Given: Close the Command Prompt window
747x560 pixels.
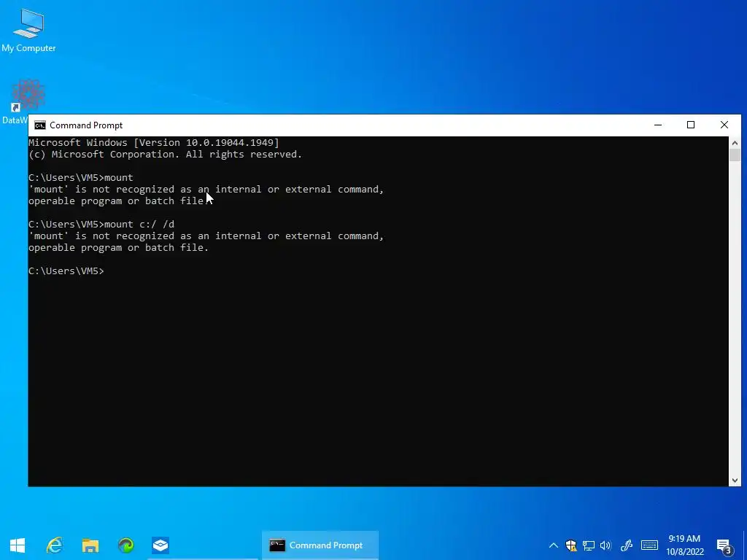Looking at the screenshot, I should [724, 125].
